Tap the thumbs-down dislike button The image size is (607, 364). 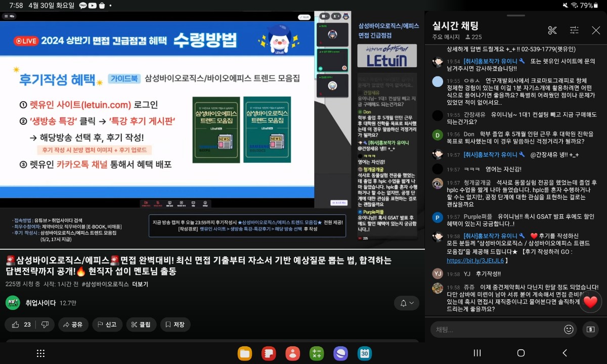tap(45, 325)
